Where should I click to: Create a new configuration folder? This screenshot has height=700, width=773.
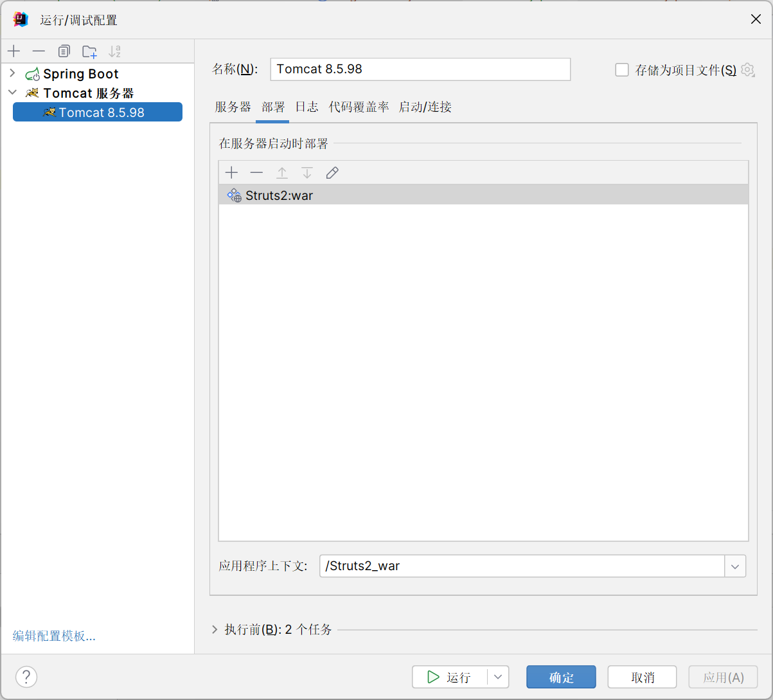89,51
